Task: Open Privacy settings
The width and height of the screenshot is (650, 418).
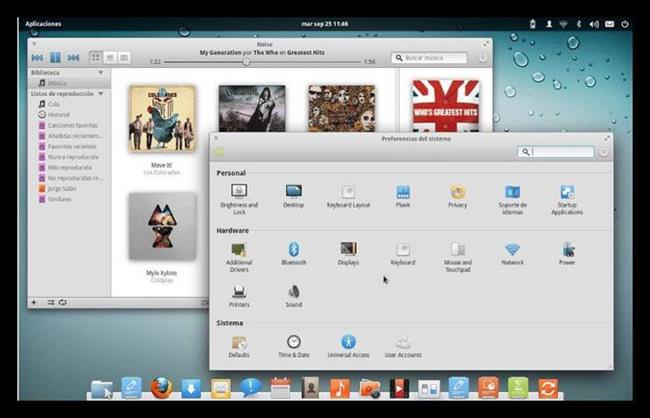Action: pyautogui.click(x=458, y=196)
